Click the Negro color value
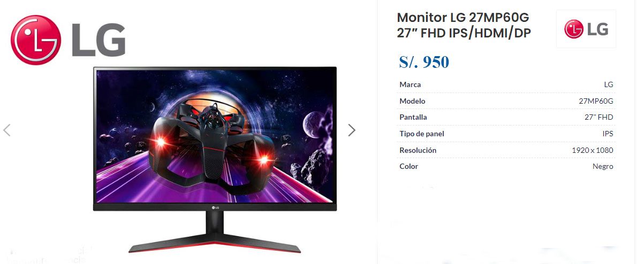Viewport: 644px width, 264px height. tap(603, 166)
